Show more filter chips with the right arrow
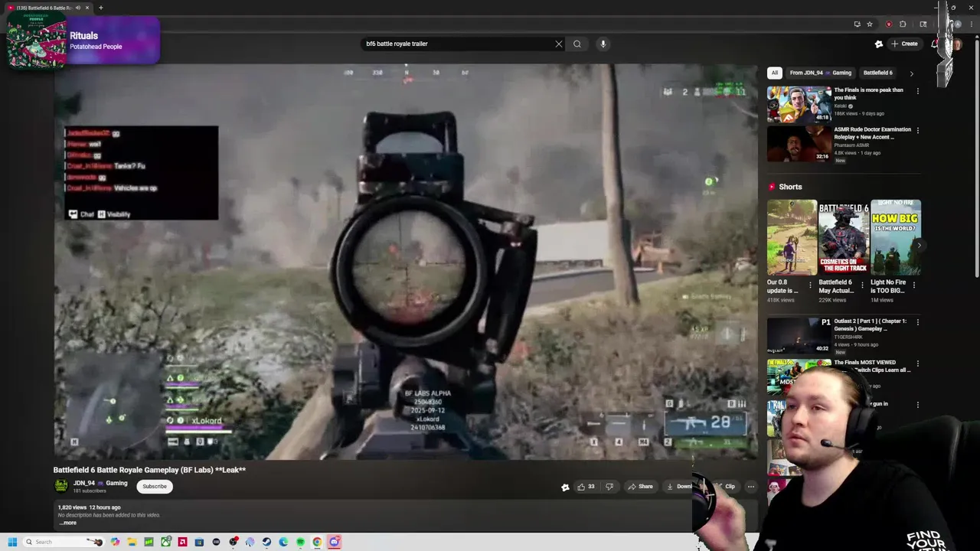Image resolution: width=980 pixels, height=551 pixels. pos(911,73)
